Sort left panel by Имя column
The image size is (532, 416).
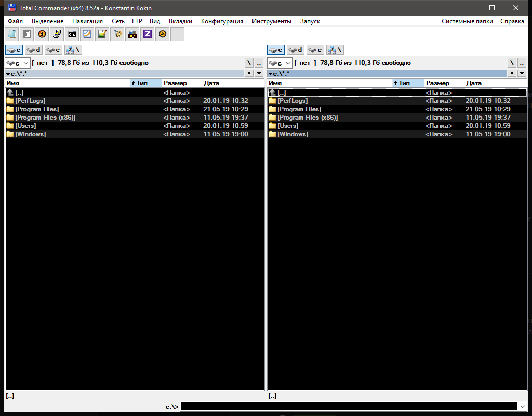click(x=68, y=83)
